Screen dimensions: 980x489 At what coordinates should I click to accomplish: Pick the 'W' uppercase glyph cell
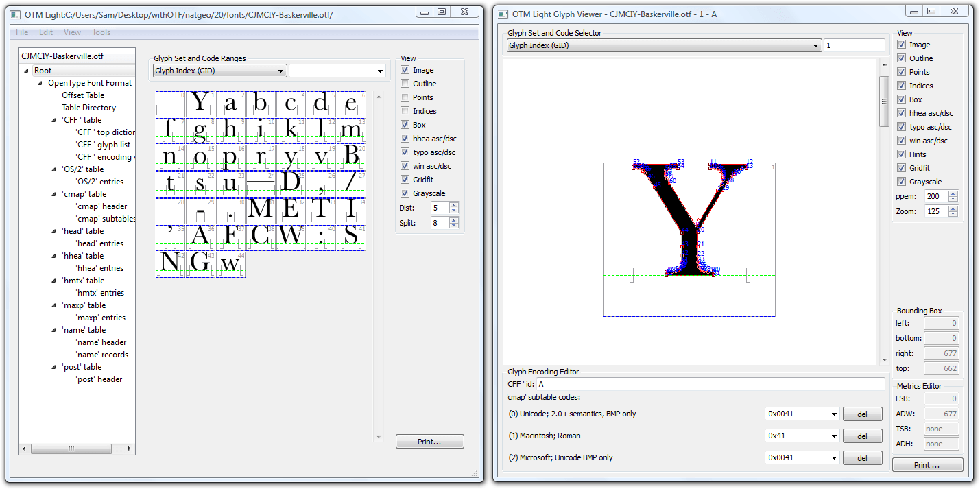(291, 236)
